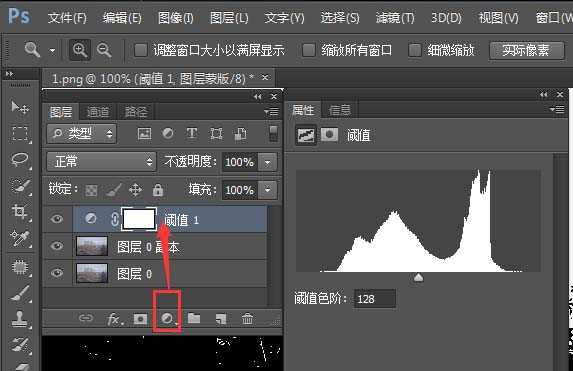
Task: Collapse the Layers panel double arrows
Action: tap(258, 97)
